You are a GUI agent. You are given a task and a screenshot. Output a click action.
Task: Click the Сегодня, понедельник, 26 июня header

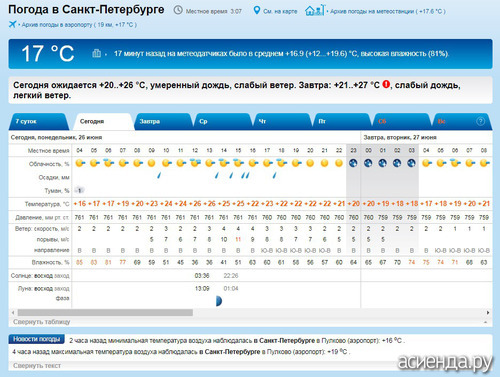point(56,137)
